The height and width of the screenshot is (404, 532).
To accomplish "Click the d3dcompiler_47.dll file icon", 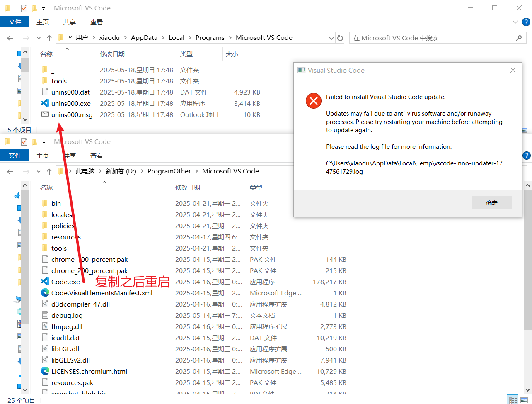I will click(x=45, y=304).
